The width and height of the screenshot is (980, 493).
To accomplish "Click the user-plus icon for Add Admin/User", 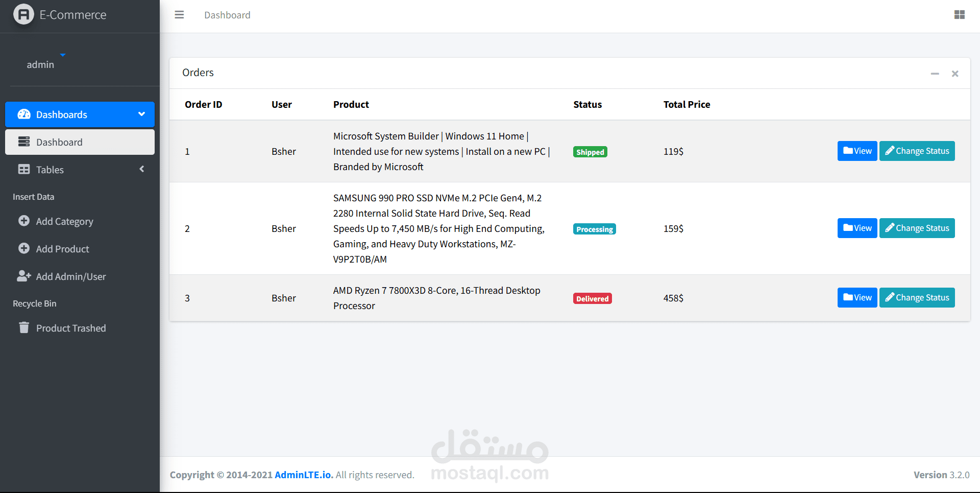I will [x=24, y=276].
